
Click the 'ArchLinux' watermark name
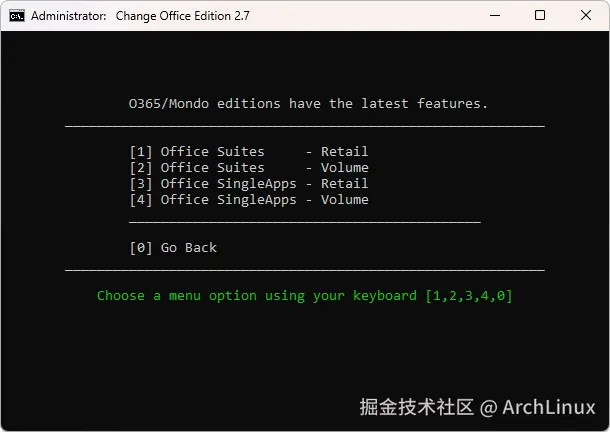pos(549,407)
